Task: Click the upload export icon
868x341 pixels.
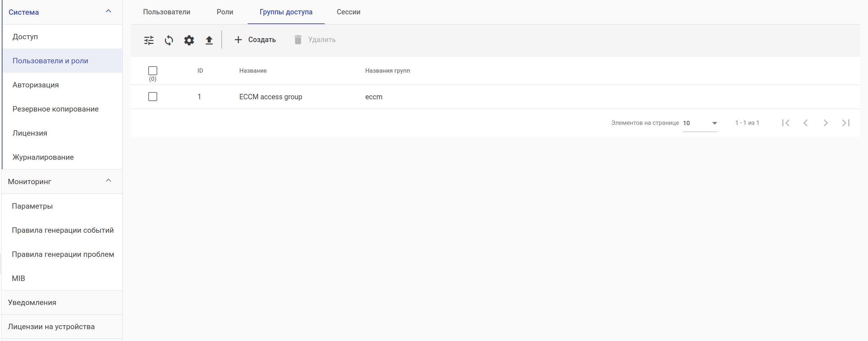Action: coord(209,40)
